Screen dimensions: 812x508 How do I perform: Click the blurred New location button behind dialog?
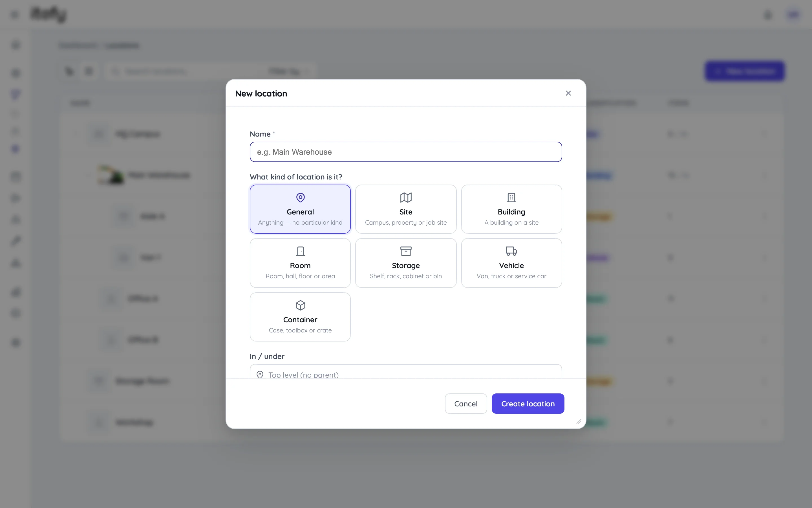(744, 71)
